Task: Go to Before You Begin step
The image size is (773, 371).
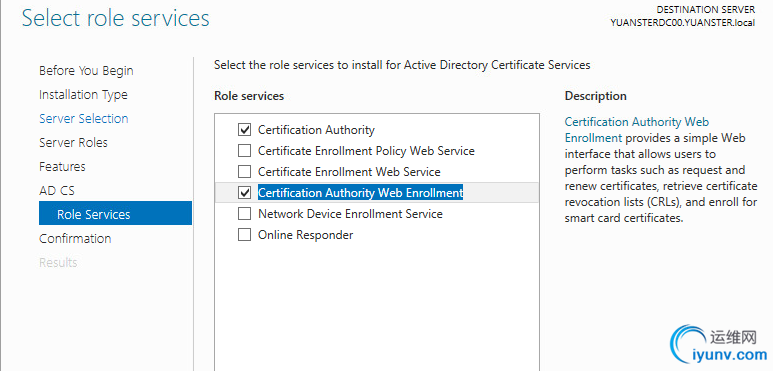Action: click(86, 70)
